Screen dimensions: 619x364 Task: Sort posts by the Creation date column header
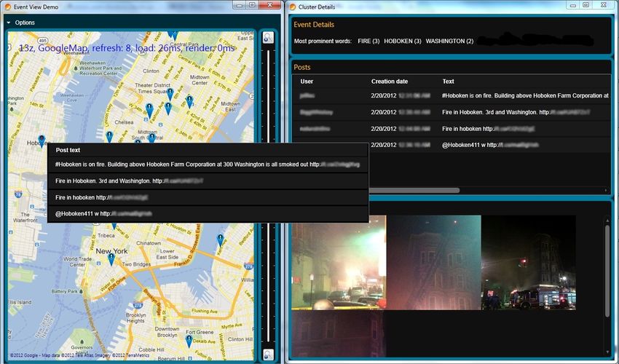tap(390, 82)
